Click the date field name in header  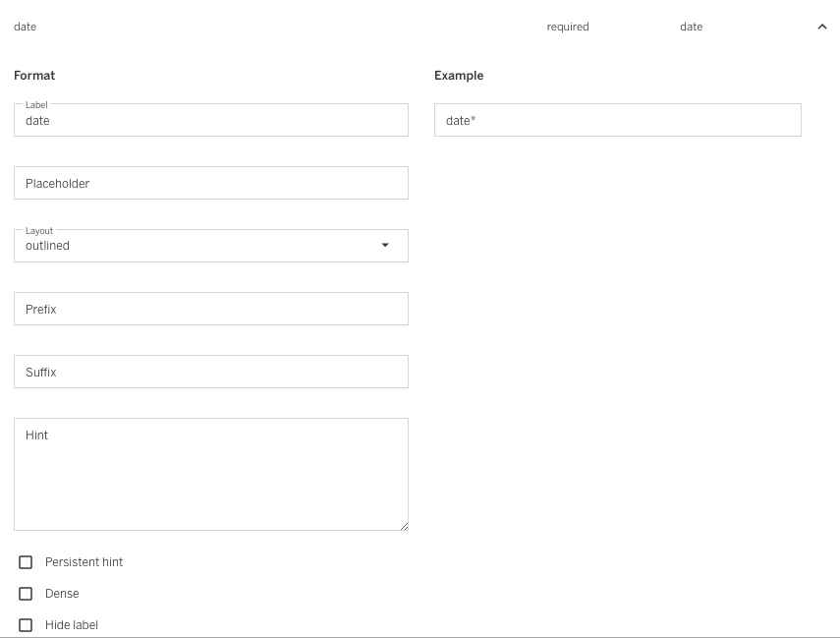point(26,27)
